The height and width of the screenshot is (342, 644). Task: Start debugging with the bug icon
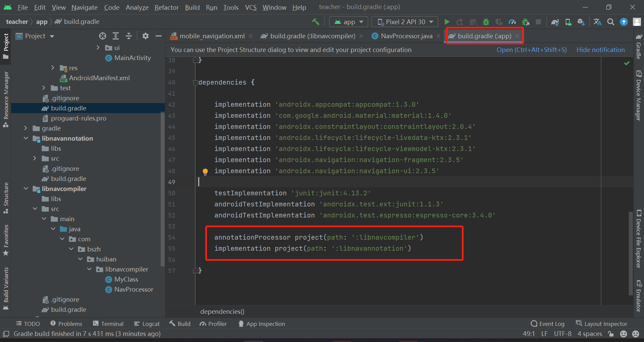pyautogui.click(x=486, y=22)
